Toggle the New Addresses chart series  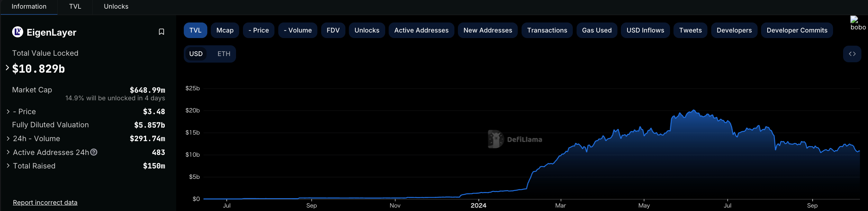click(488, 30)
